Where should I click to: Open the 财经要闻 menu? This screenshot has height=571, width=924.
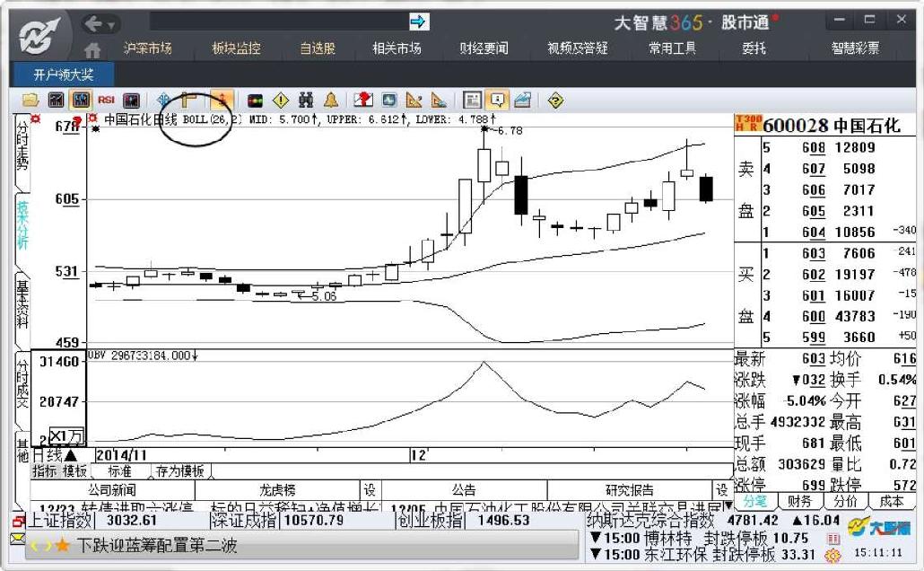(484, 48)
